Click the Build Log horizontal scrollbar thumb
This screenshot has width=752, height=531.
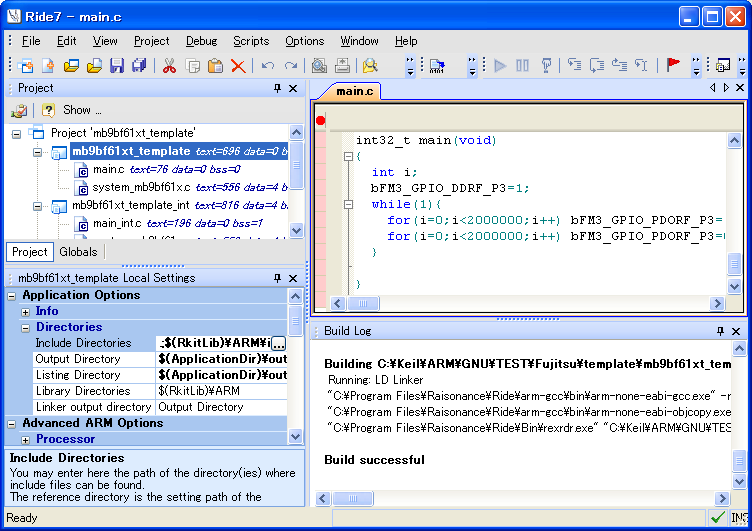(352, 498)
